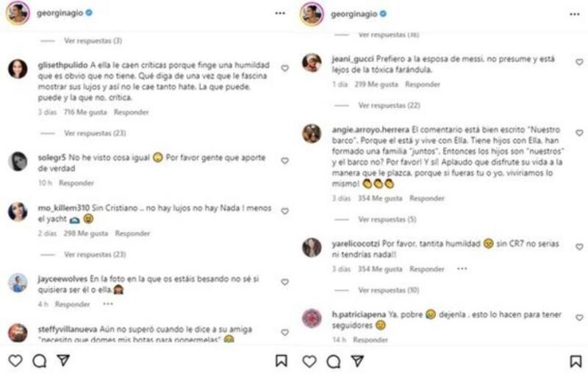
Task: Open comment bubble icon on left post
Action: tap(39, 360)
